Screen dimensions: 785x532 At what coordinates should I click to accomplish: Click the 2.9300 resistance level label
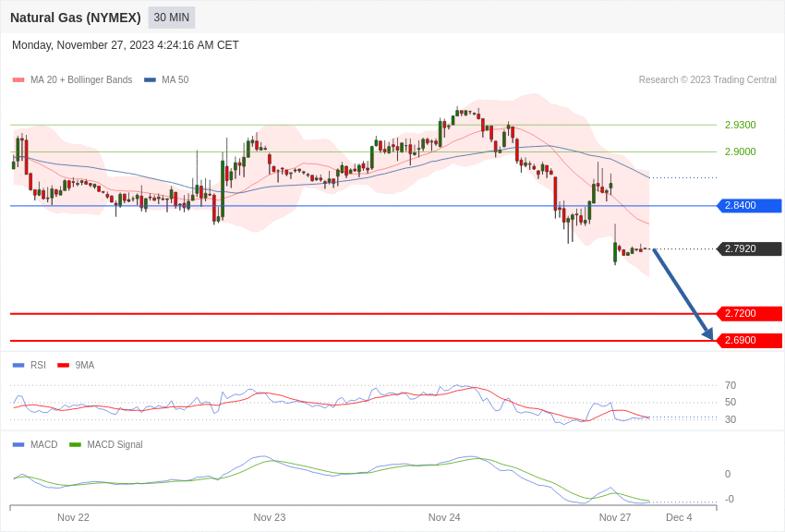[741, 125]
